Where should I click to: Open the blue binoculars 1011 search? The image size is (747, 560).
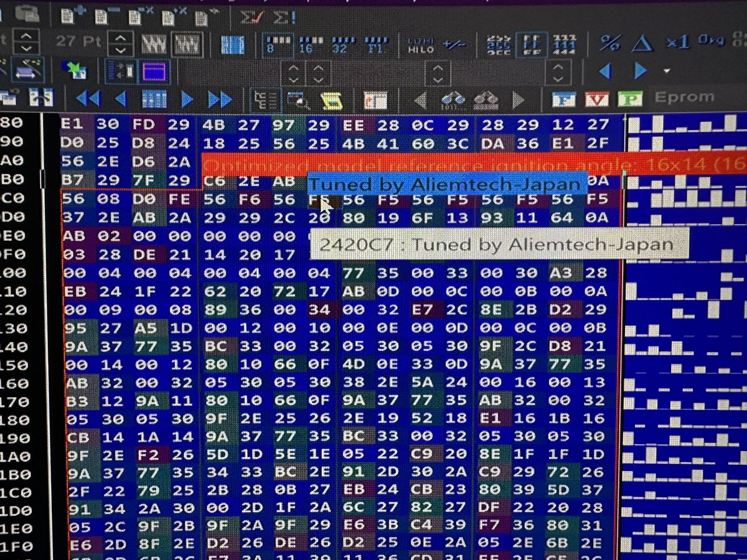click(x=453, y=100)
